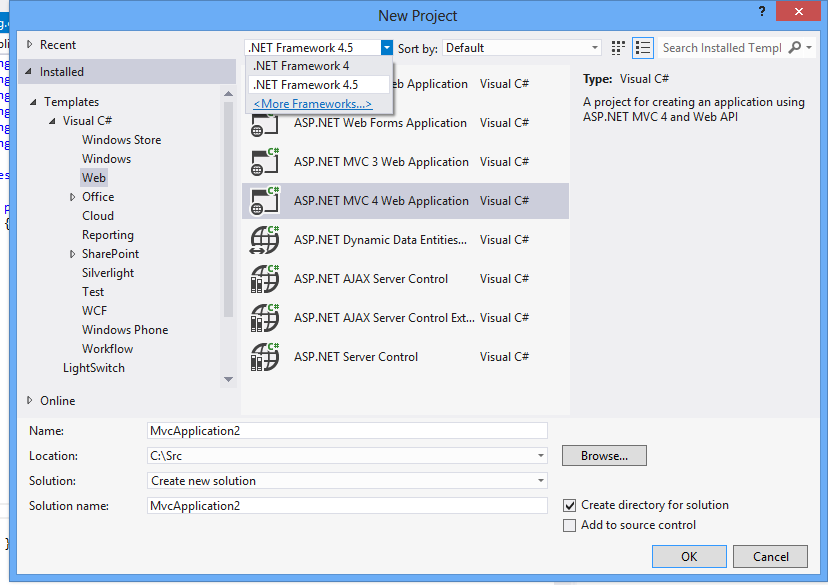Uncheck Create directory for solution
This screenshot has width=828, height=585.
tap(569, 505)
